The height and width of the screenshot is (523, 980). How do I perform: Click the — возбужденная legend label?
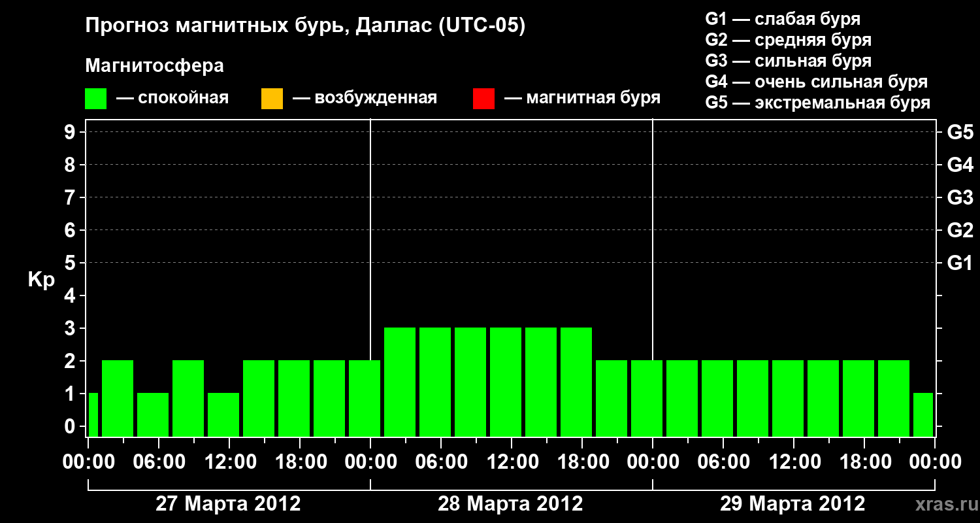[x=365, y=98]
